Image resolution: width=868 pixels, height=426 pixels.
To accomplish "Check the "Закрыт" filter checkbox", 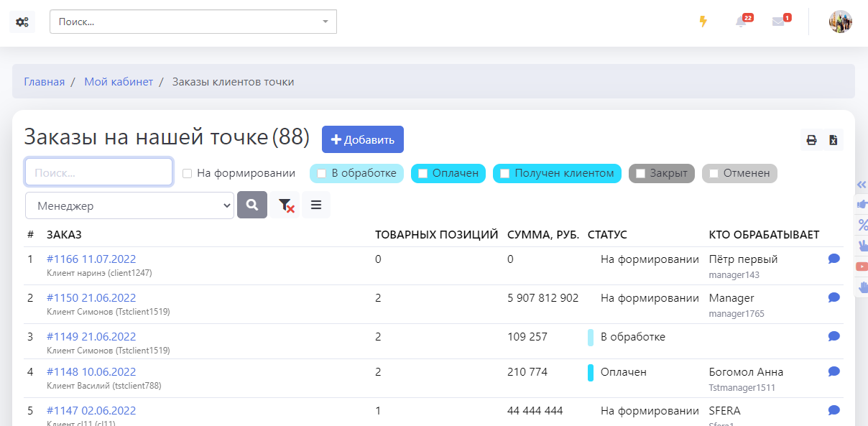I will [640, 173].
